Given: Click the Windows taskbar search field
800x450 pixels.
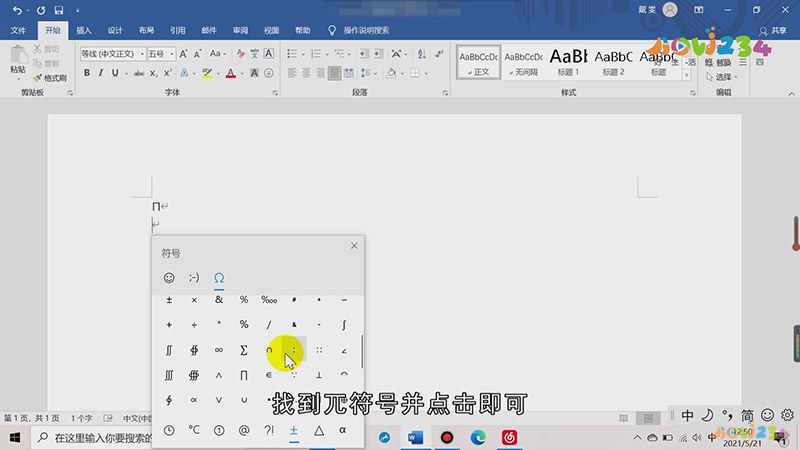Looking at the screenshot, I should 94,438.
